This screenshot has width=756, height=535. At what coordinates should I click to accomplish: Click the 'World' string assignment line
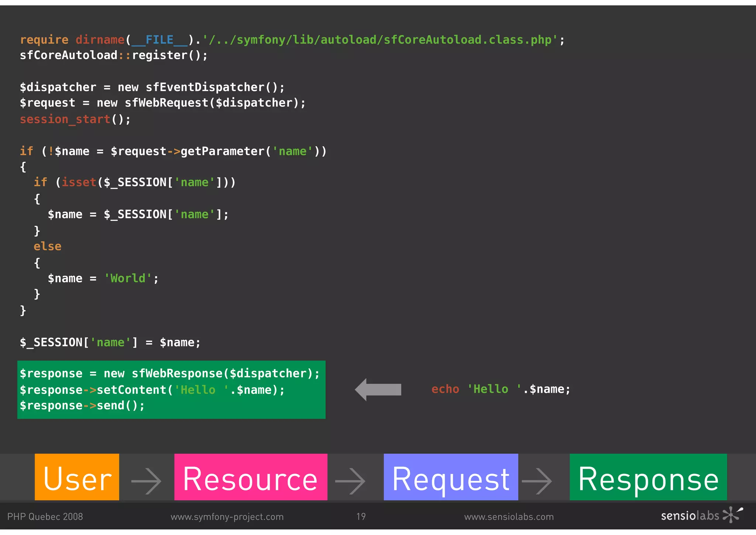[103, 278]
